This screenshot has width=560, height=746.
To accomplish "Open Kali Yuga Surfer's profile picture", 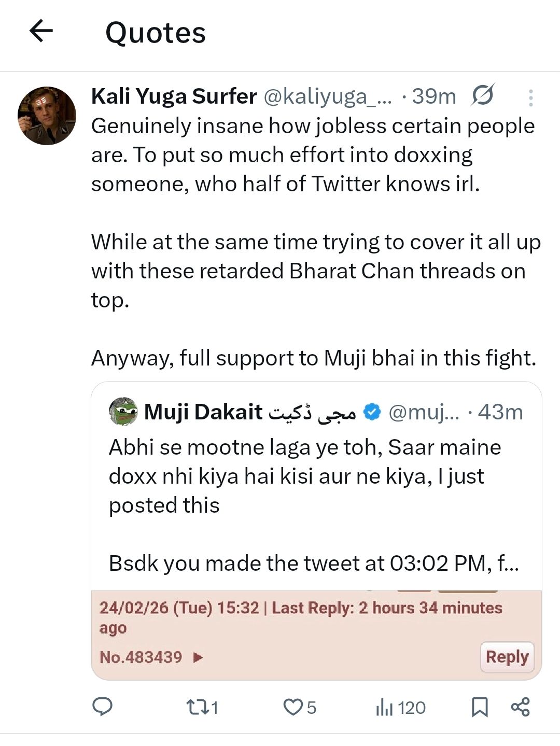I will click(47, 116).
